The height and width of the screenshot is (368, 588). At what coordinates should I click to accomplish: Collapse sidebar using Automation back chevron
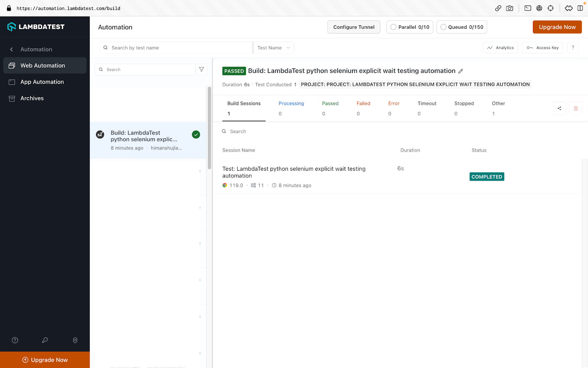click(x=12, y=49)
